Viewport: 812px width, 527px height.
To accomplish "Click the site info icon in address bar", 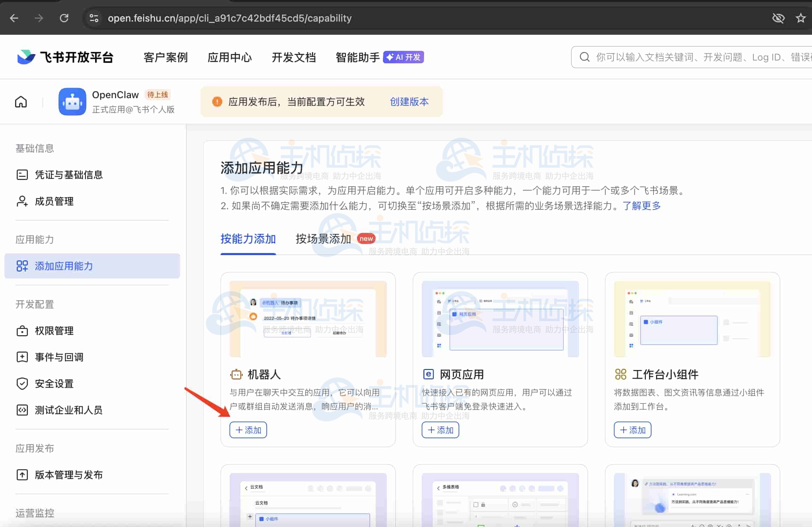I will click(x=94, y=18).
